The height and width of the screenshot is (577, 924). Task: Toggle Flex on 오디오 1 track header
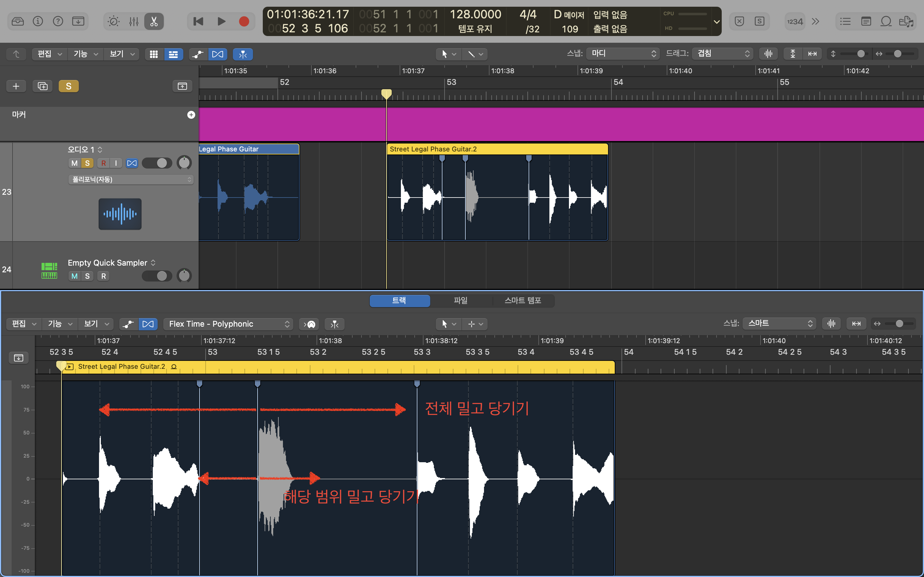[x=132, y=163]
